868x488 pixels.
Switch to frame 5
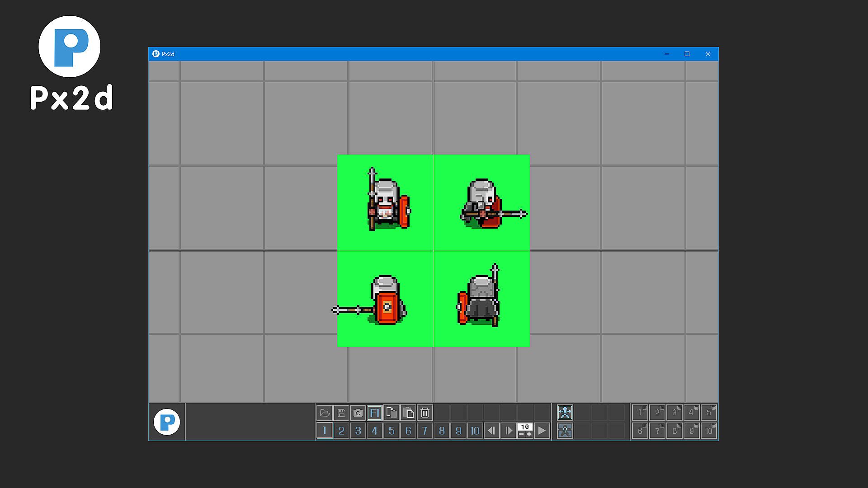[392, 431]
